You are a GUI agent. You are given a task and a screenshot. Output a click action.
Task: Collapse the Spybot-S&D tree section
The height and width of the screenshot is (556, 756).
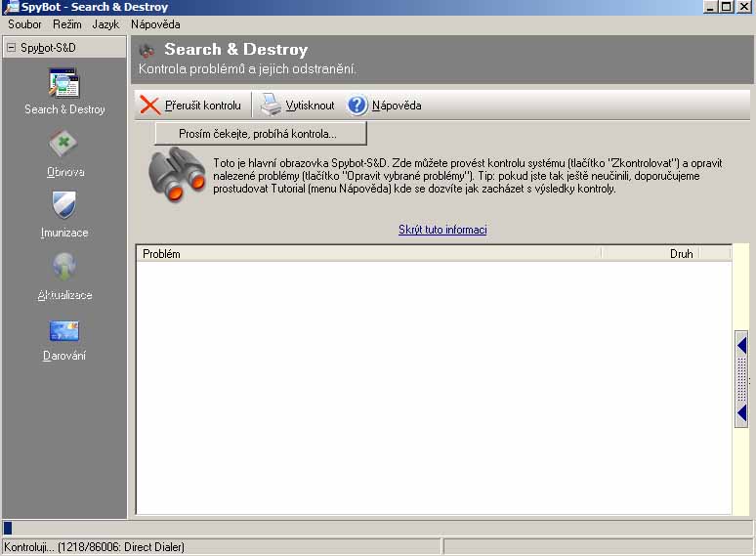coord(11,47)
